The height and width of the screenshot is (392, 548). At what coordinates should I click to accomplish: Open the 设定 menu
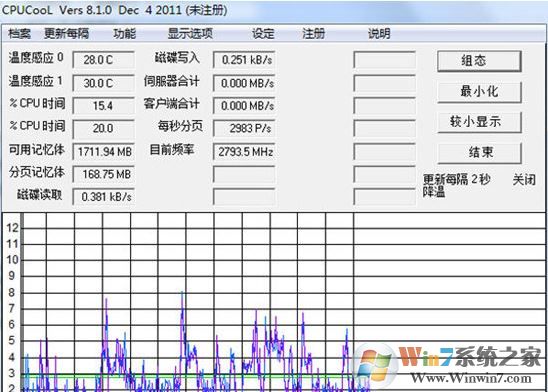264,34
